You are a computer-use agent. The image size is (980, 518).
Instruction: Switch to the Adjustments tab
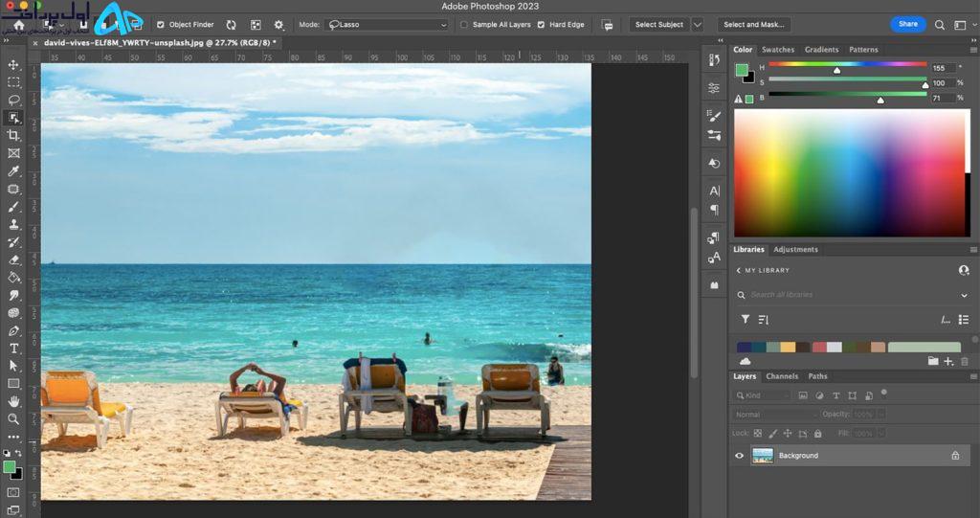pyautogui.click(x=795, y=250)
